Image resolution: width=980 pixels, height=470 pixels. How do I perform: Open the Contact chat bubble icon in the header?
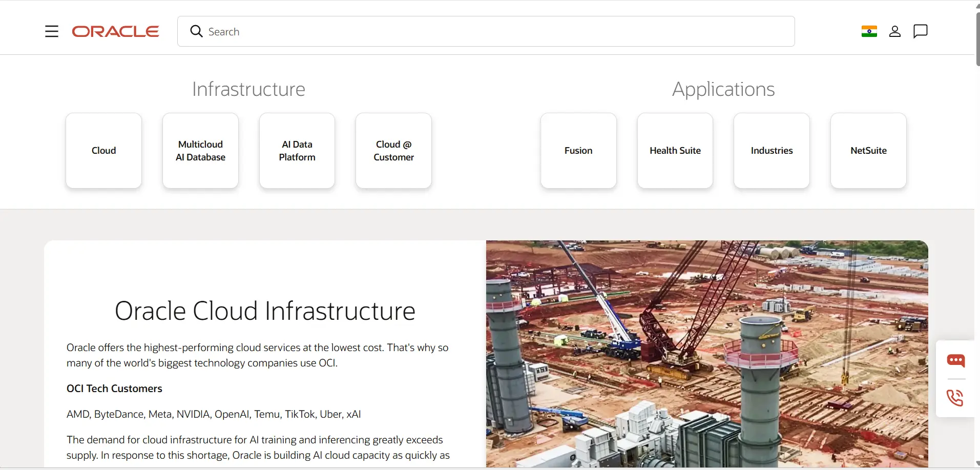tap(920, 31)
